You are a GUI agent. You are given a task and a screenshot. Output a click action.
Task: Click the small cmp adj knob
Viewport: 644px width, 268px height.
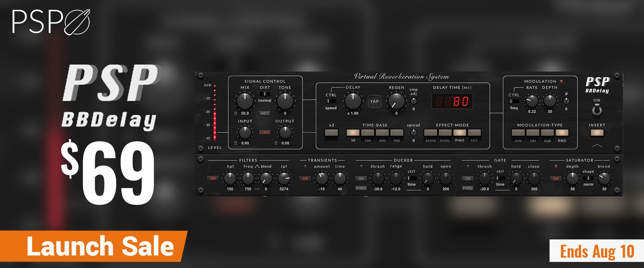tap(414, 101)
